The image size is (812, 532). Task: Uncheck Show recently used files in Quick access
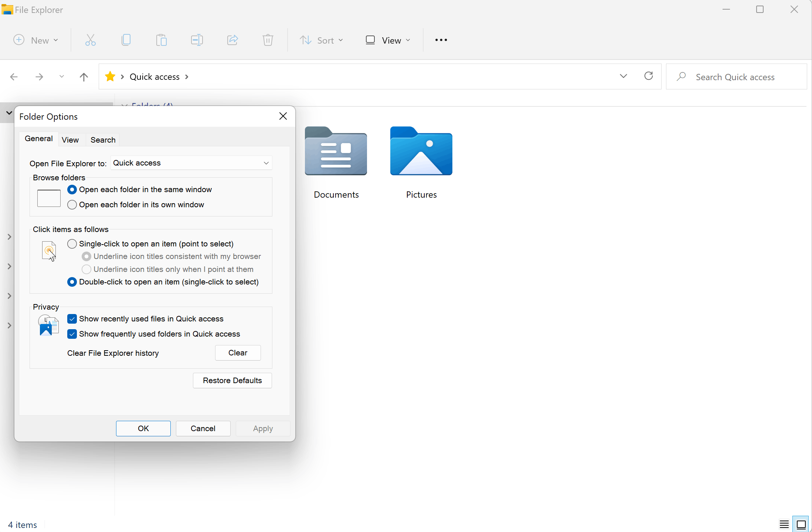[x=72, y=319]
